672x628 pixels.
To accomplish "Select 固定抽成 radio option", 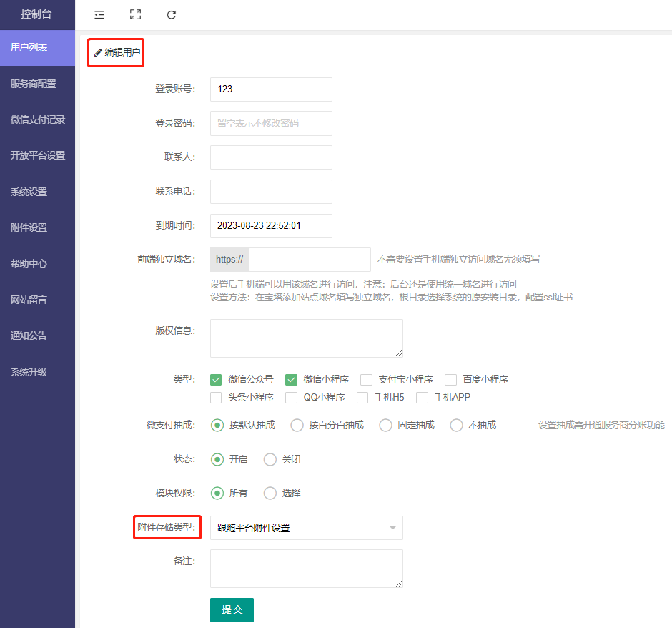I will (385, 425).
